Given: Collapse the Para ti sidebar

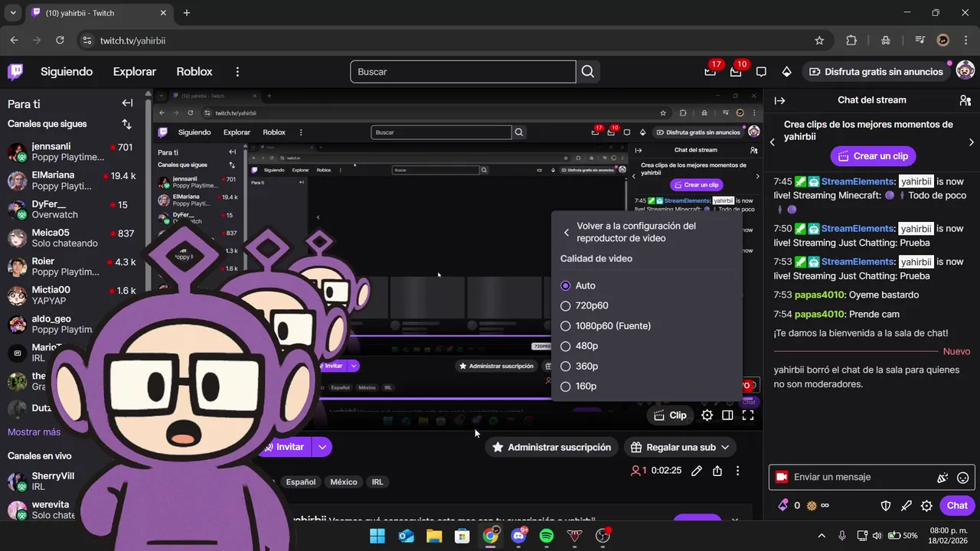Looking at the screenshot, I should click(127, 103).
